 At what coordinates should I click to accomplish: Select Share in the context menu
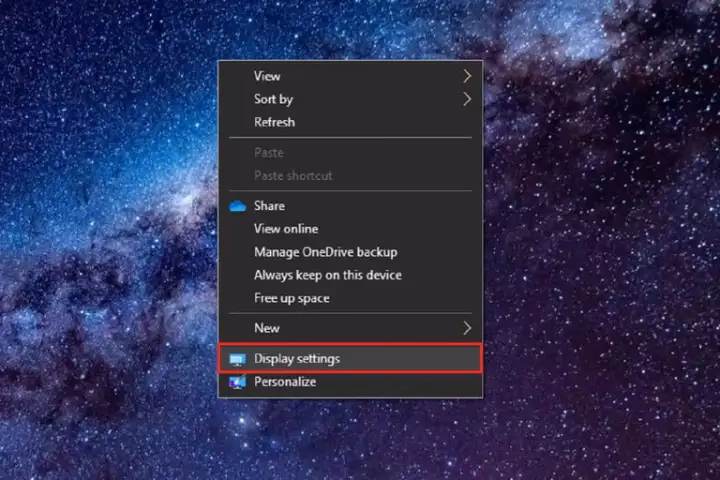click(x=350, y=206)
